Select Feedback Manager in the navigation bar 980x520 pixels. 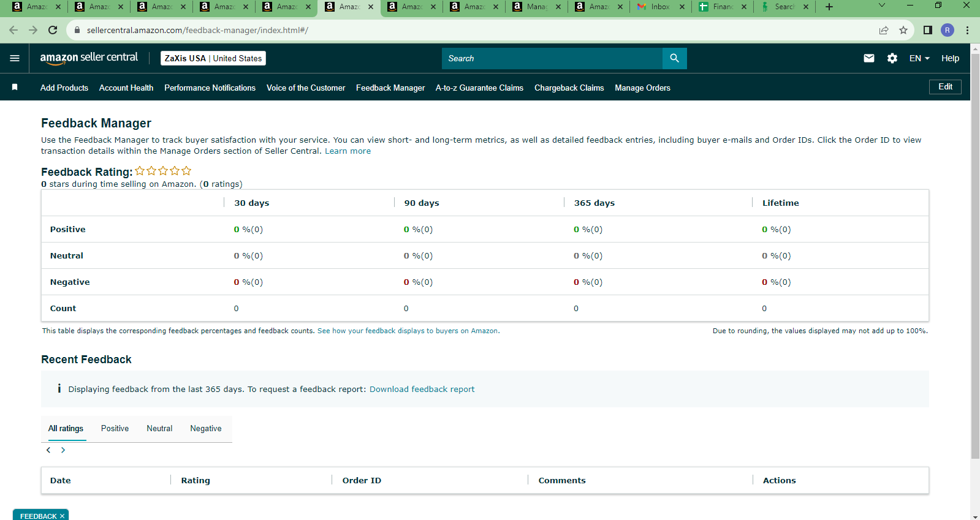pyautogui.click(x=390, y=88)
